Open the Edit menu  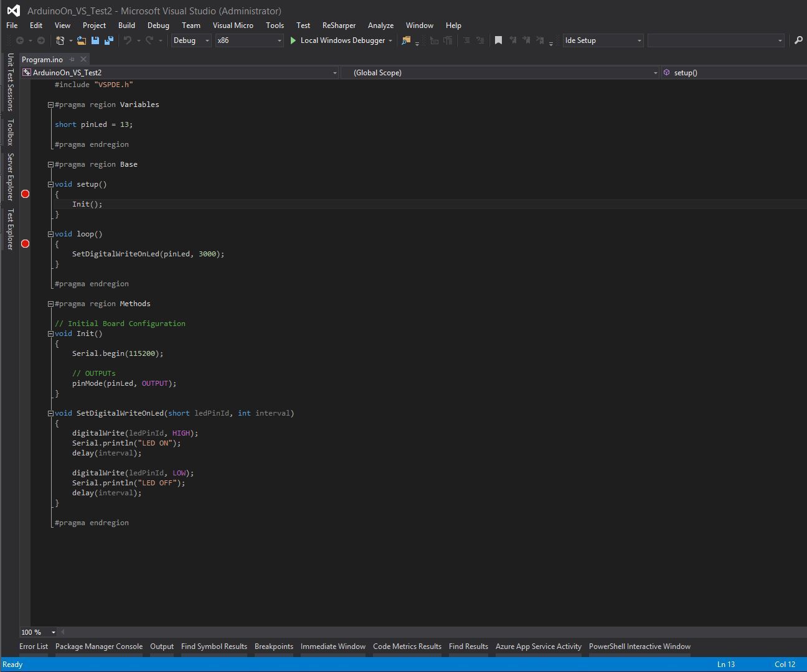coord(36,26)
